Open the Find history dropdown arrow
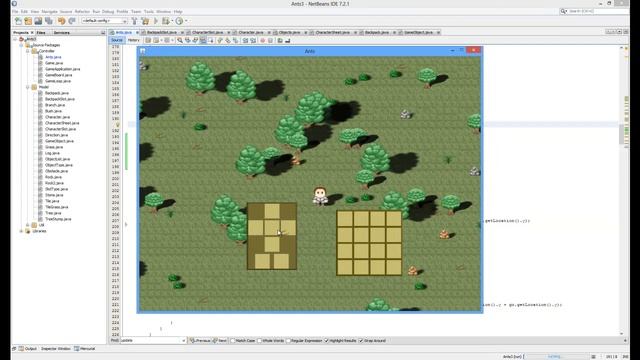640x360 pixels. pos(183,340)
